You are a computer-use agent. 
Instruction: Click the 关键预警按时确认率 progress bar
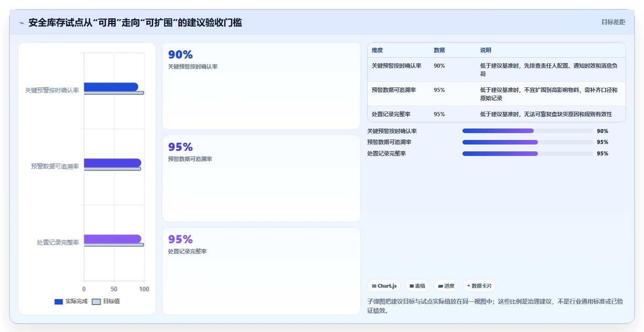point(527,131)
